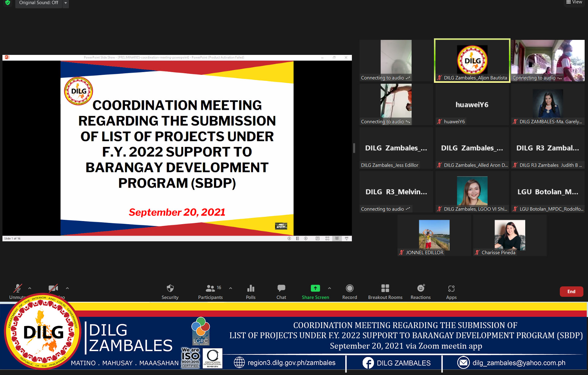
Task: Click the red End meeting button
Action: [571, 291]
